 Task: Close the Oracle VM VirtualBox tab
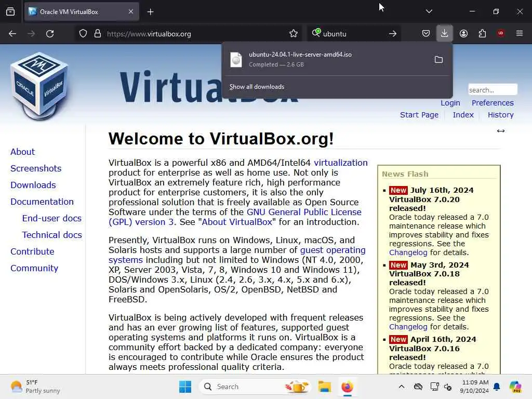coord(131,11)
